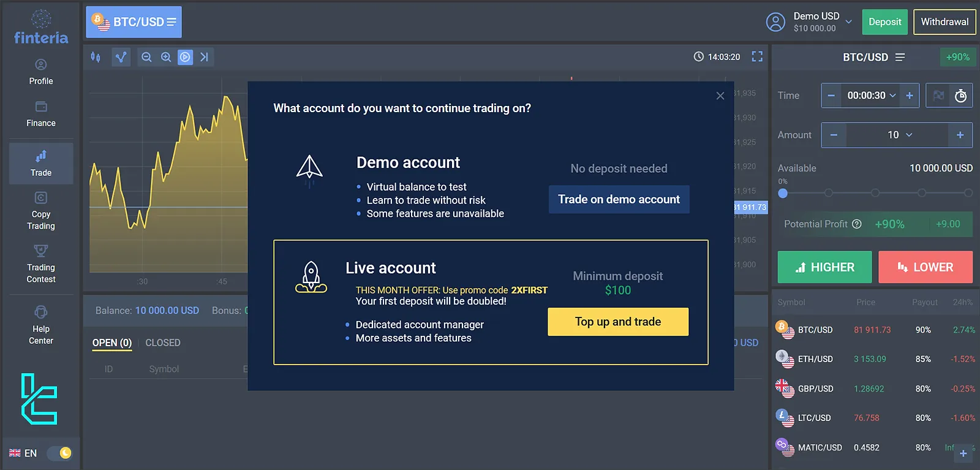This screenshot has width=980, height=470.
Task: Open the Help Center
Action: click(41, 325)
